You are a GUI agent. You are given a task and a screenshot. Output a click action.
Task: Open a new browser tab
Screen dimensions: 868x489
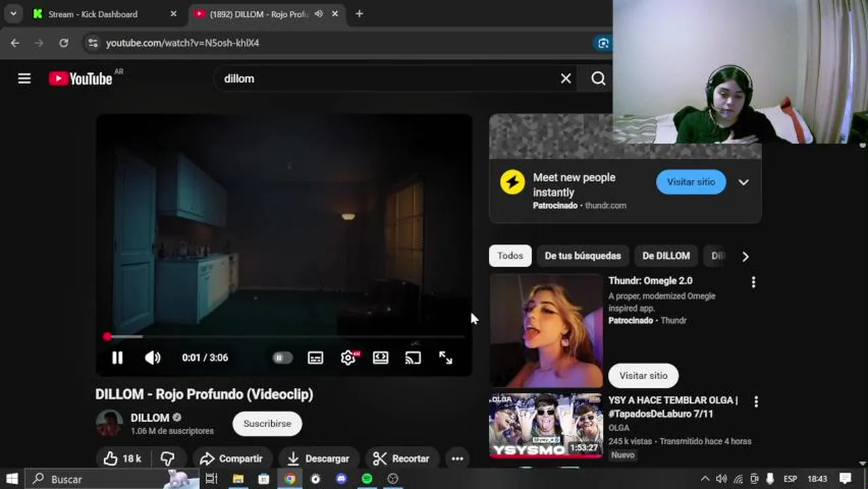click(359, 14)
